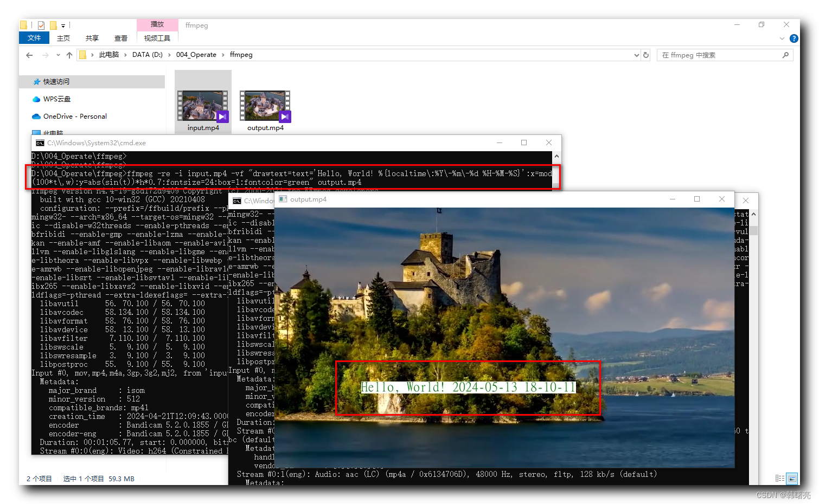Open the 文件 menu
Screen dimensions: 819x504
coord(34,38)
